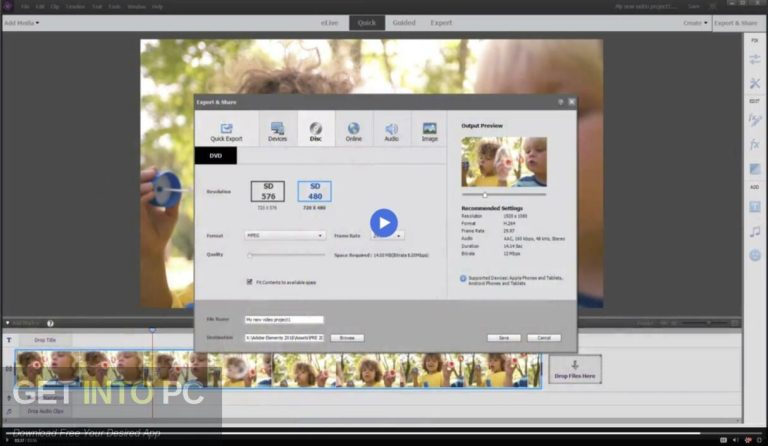Click the narration track microphone icon
This screenshot has height=446, width=768.
pyautogui.click(x=9, y=398)
